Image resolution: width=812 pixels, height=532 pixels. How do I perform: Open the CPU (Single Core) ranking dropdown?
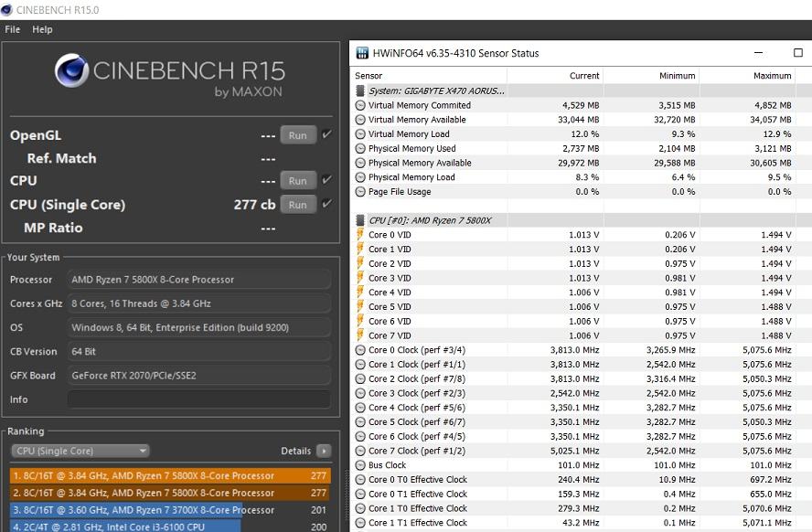[x=80, y=451]
